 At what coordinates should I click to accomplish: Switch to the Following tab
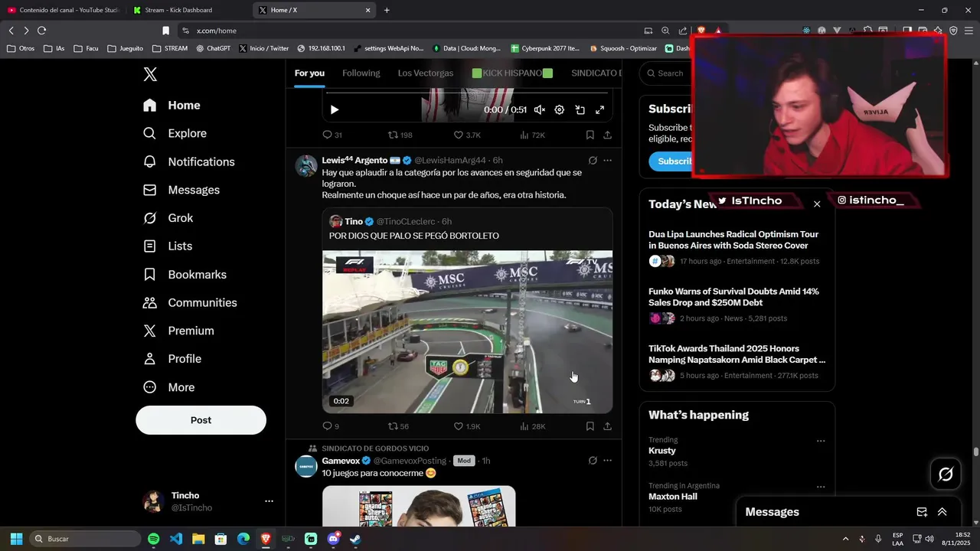(361, 73)
